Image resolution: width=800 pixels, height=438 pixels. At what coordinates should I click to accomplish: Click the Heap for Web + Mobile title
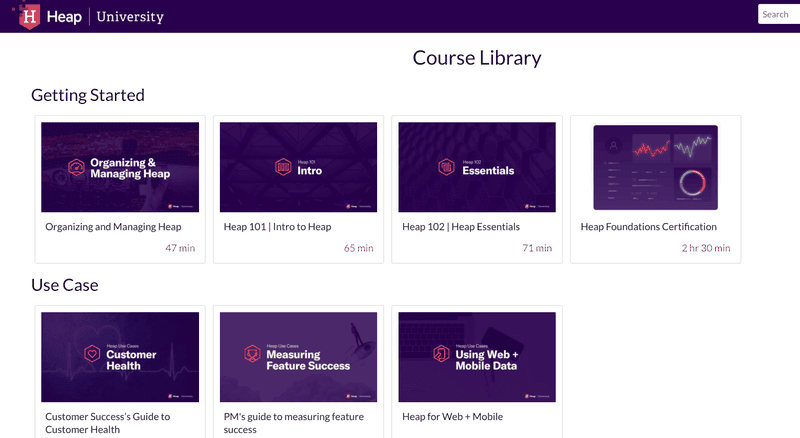[452, 417]
